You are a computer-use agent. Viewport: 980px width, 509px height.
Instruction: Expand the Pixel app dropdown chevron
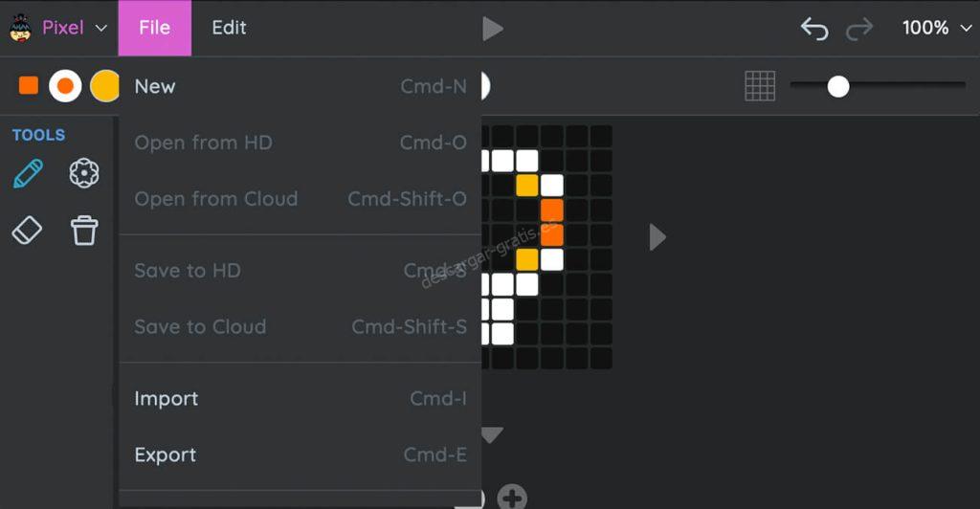[100, 28]
